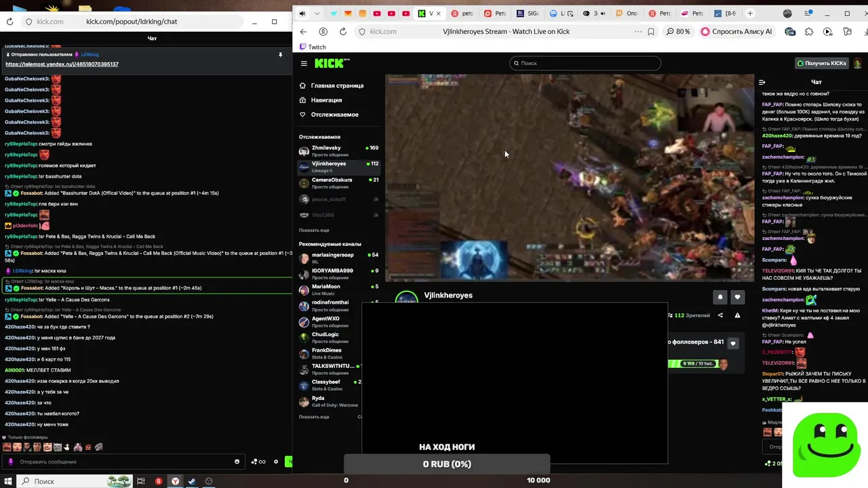Switch to the [8-9 browser tab
This screenshot has height=488, width=868.
pos(726,14)
